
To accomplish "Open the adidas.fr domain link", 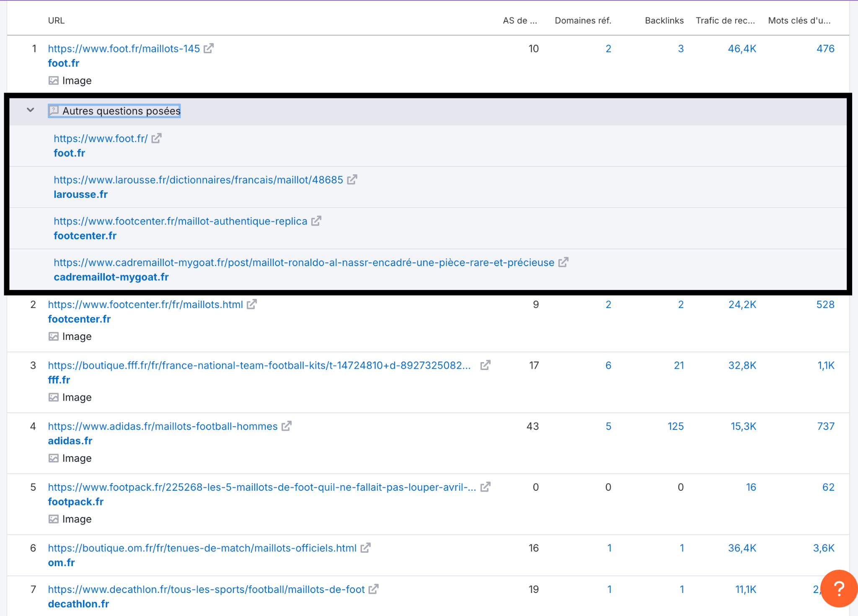I will coord(70,441).
